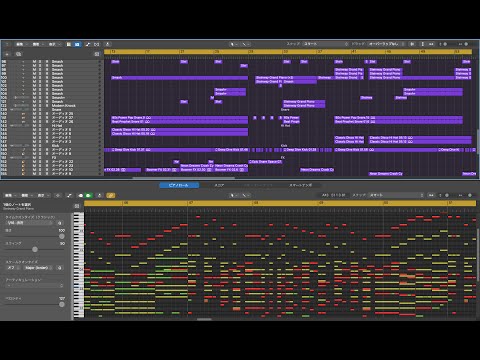Image resolution: width=480 pixels, height=360 pixels.
Task: Open the second menu in piano roll toolbar
Action: click(x=26, y=195)
